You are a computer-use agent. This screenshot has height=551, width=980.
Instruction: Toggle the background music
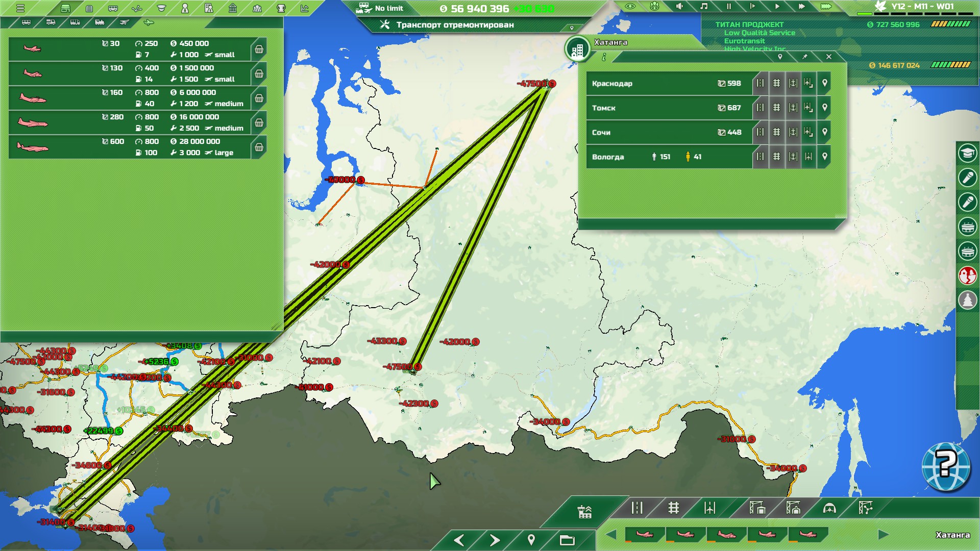(x=704, y=7)
